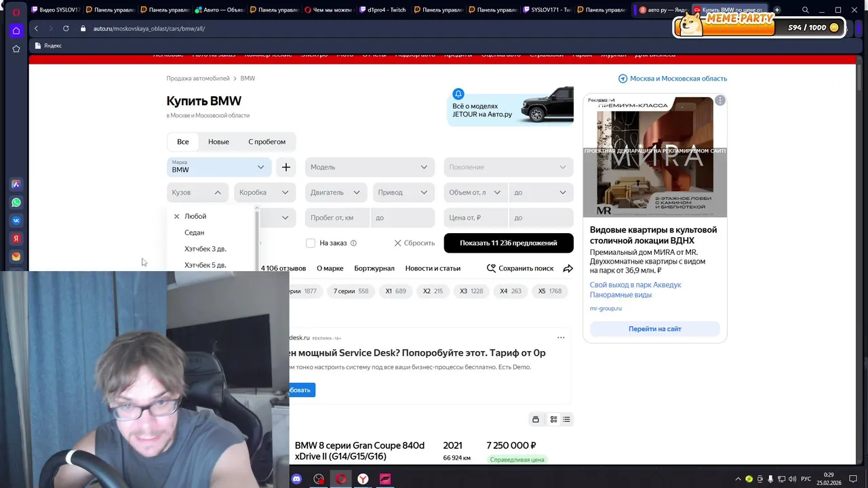The height and width of the screenshot is (488, 868).
Task: Open the О марке link
Action: [x=330, y=268]
